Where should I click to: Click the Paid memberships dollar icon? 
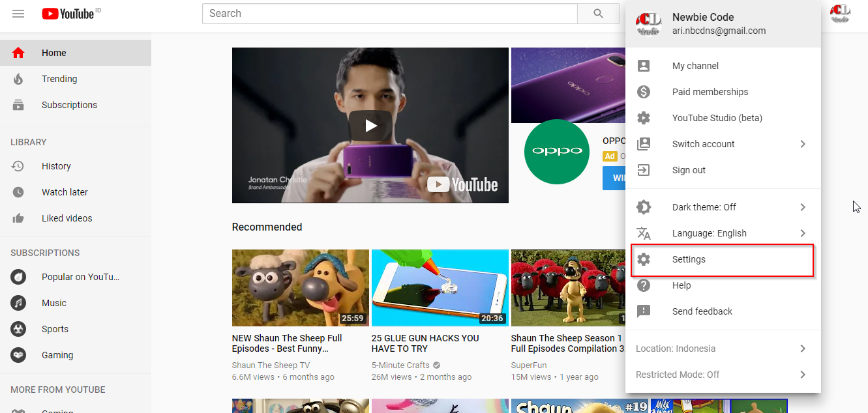click(644, 92)
